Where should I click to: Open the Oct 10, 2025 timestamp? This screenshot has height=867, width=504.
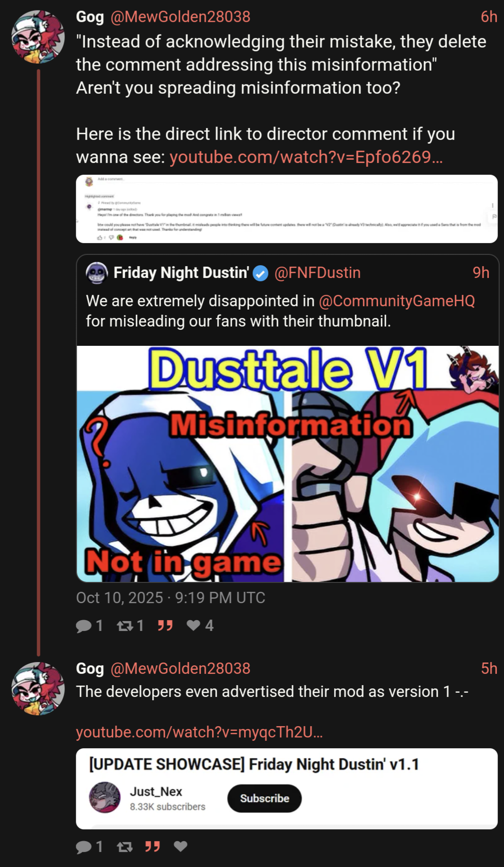tap(171, 597)
